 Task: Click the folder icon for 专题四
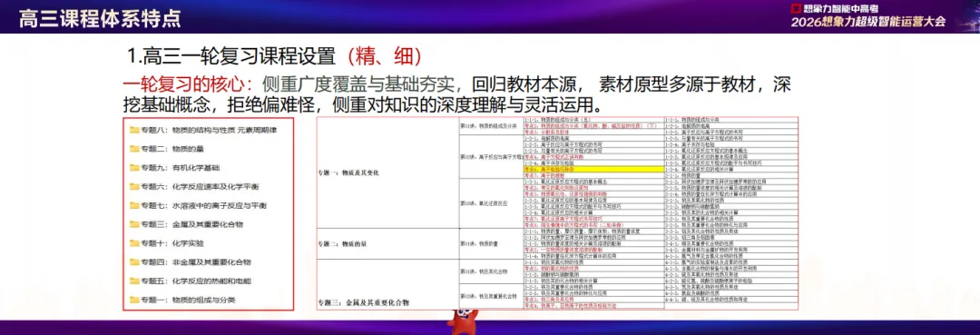pyautogui.click(x=133, y=261)
